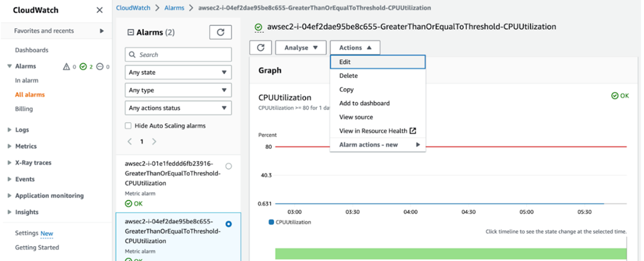Viewport: 644px width, 261px height.
Task: Click the In alarm count warning icon
Action: [x=66, y=66]
